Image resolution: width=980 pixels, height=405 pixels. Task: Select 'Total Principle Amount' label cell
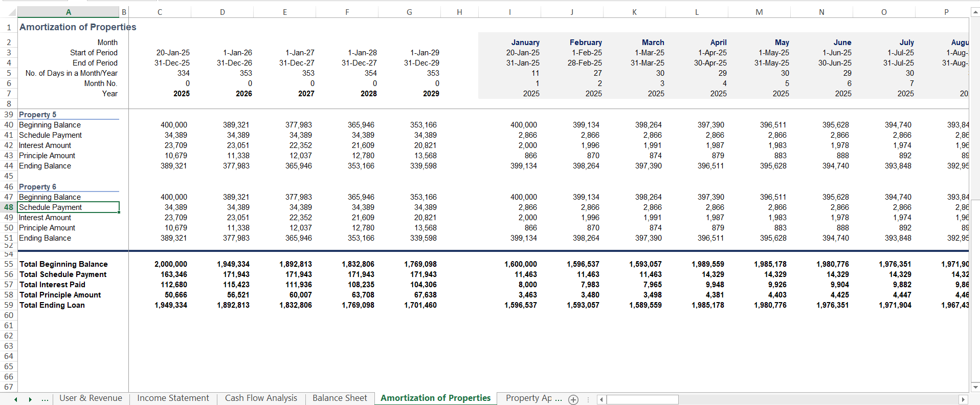tap(69, 295)
